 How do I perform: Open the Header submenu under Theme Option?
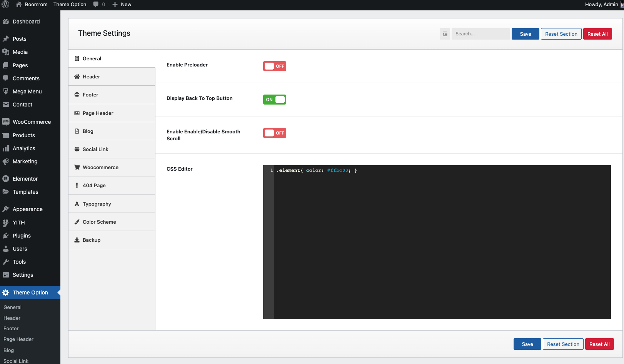point(12,318)
